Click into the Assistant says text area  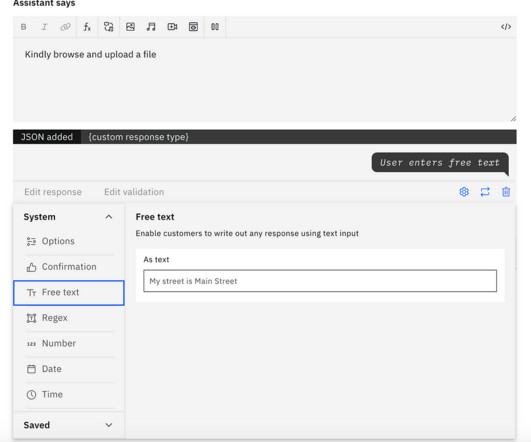[265, 79]
